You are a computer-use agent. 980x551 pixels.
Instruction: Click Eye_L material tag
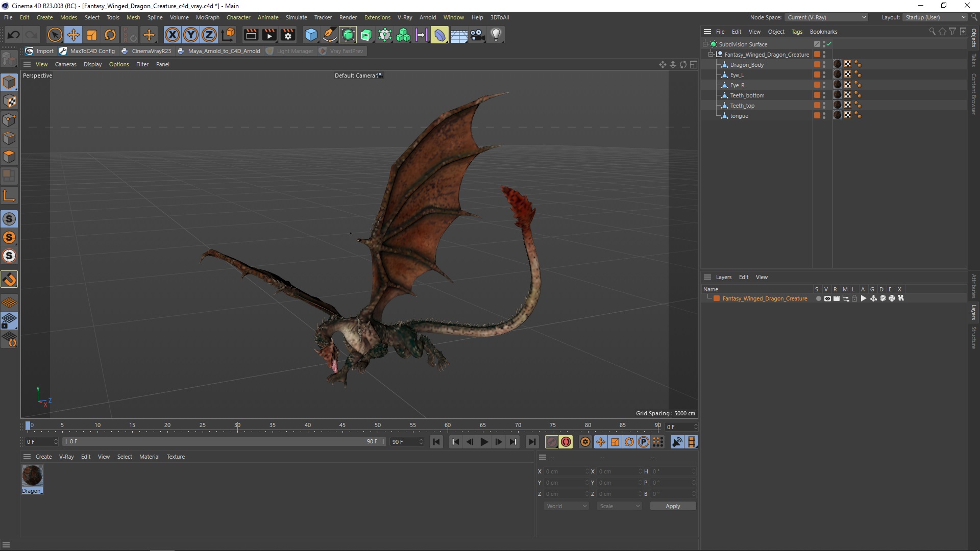tap(838, 74)
